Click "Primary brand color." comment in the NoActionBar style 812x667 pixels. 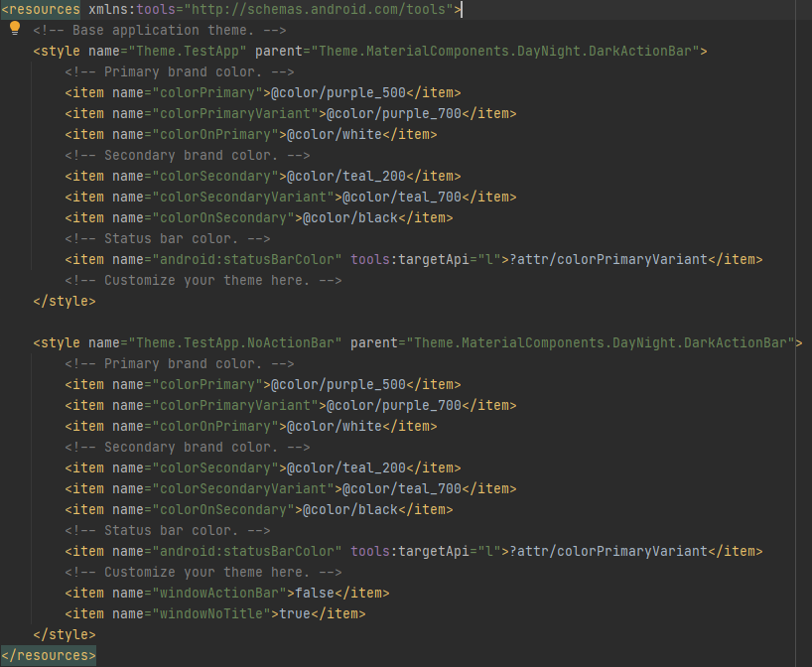click(180, 364)
